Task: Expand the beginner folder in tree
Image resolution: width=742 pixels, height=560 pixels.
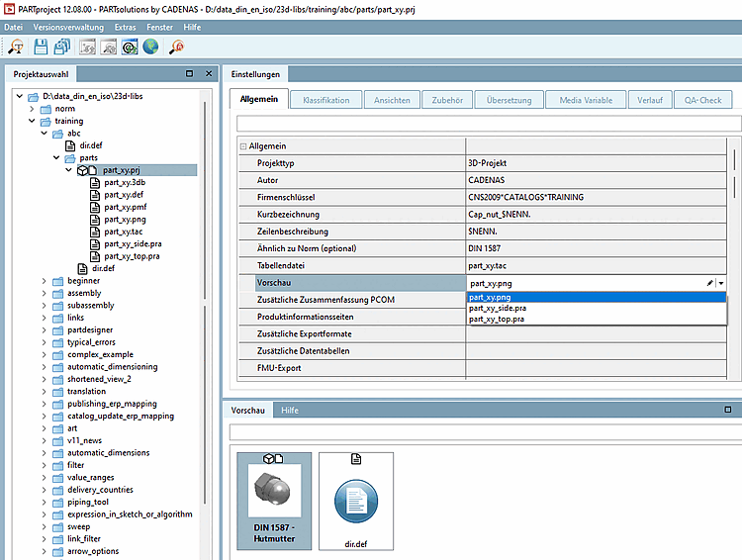Action: point(45,281)
